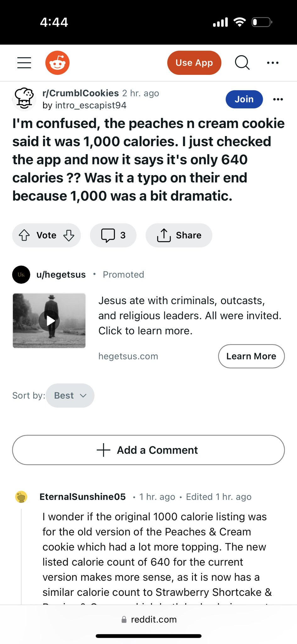Share the post via Share button
Viewport: 297px width, 644px height.
[x=179, y=235]
